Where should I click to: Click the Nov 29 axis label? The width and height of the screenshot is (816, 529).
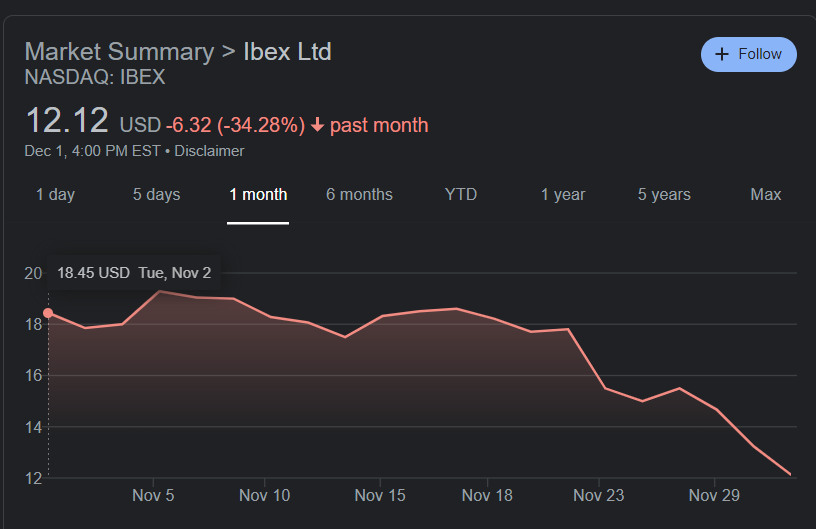pyautogui.click(x=714, y=495)
